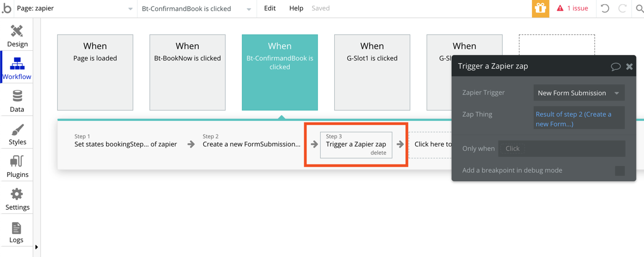Select the Page is loaded event
The height and width of the screenshot is (257, 644).
[x=95, y=72]
